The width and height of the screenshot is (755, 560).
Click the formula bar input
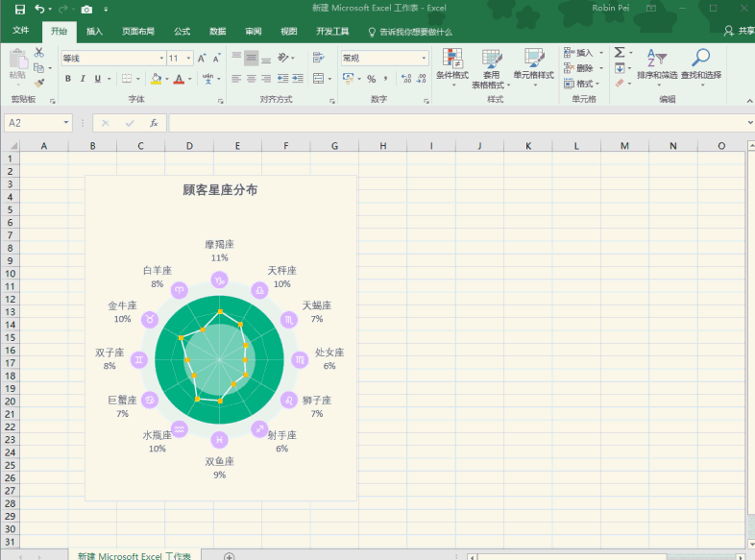tap(457, 123)
